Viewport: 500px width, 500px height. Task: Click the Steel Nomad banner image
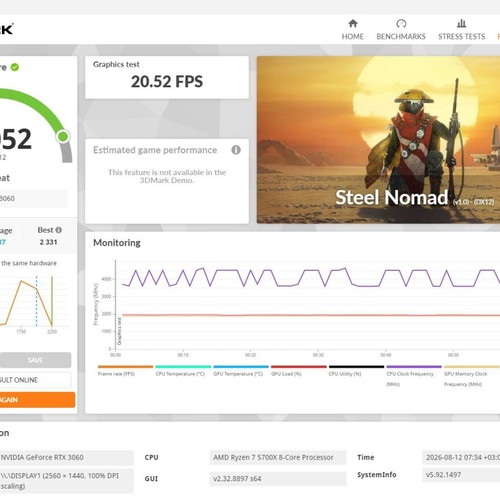click(378, 140)
